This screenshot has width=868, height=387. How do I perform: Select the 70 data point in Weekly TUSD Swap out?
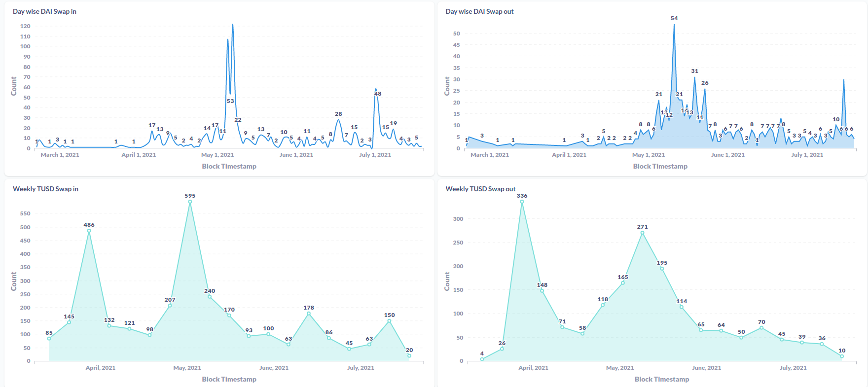click(761, 328)
